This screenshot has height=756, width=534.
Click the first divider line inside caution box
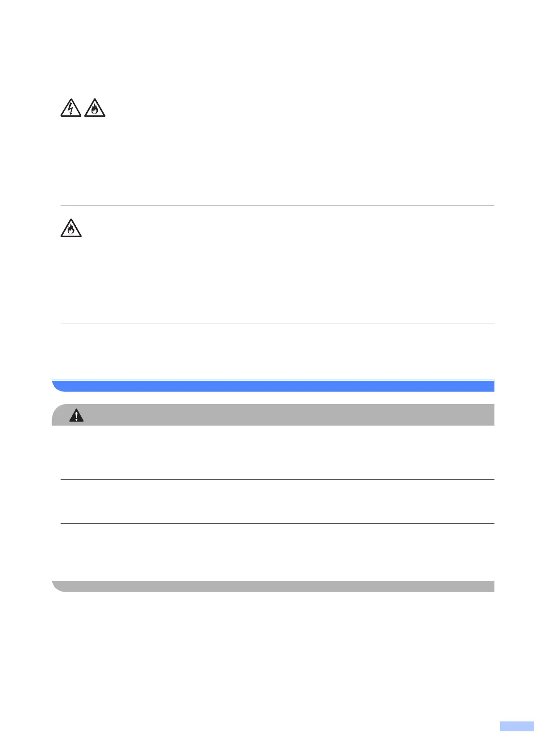click(x=277, y=480)
